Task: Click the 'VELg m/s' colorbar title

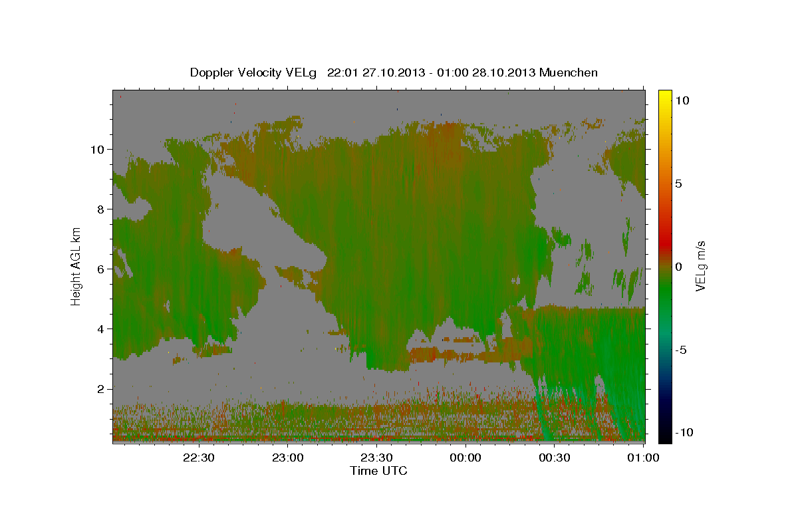Action: click(x=702, y=266)
